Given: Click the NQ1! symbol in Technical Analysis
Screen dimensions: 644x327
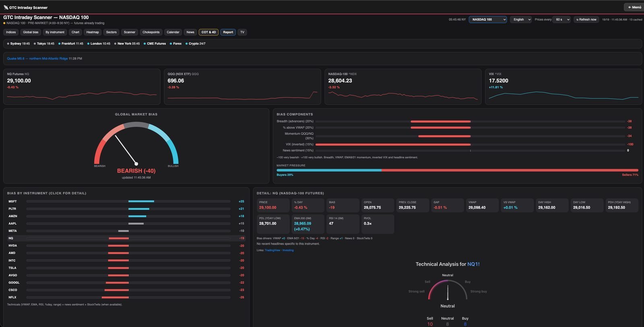Looking at the screenshot, I should pyautogui.click(x=473, y=264).
